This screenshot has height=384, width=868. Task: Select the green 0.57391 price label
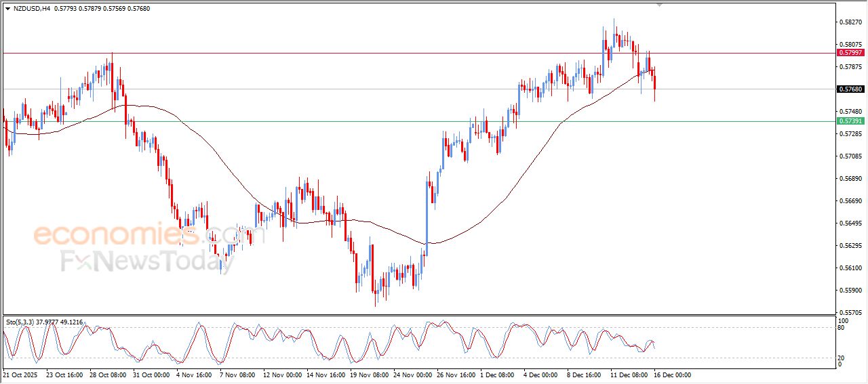coord(850,121)
